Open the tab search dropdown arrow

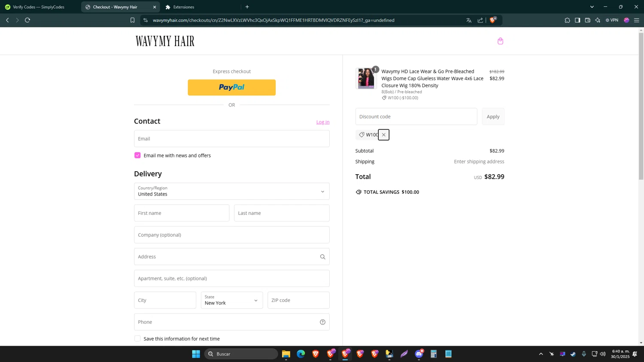click(x=592, y=7)
